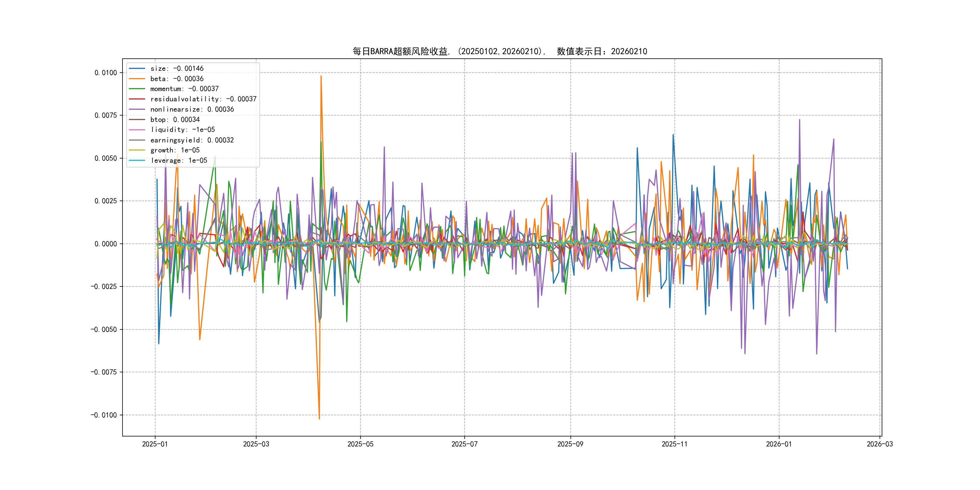
Task: Select the momentum legend text
Action: pos(185,89)
